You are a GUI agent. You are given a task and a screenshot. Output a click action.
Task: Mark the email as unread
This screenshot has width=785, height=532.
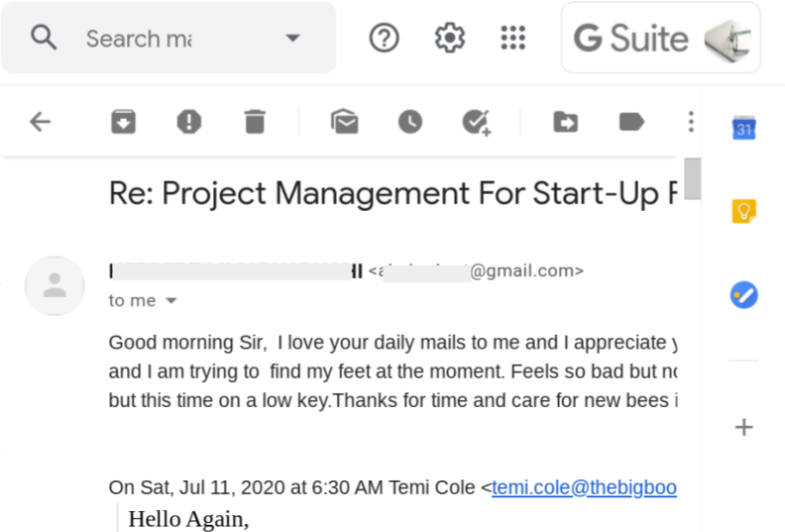click(x=345, y=122)
